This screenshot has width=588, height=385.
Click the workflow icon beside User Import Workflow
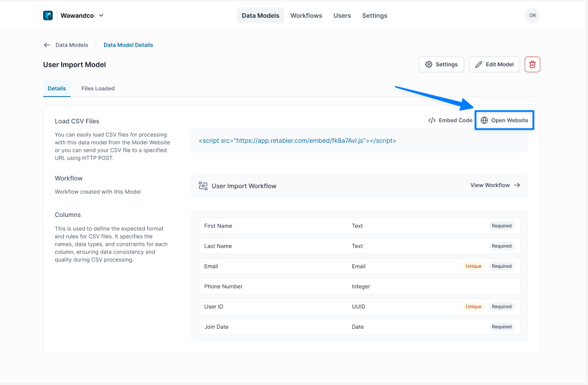(203, 186)
